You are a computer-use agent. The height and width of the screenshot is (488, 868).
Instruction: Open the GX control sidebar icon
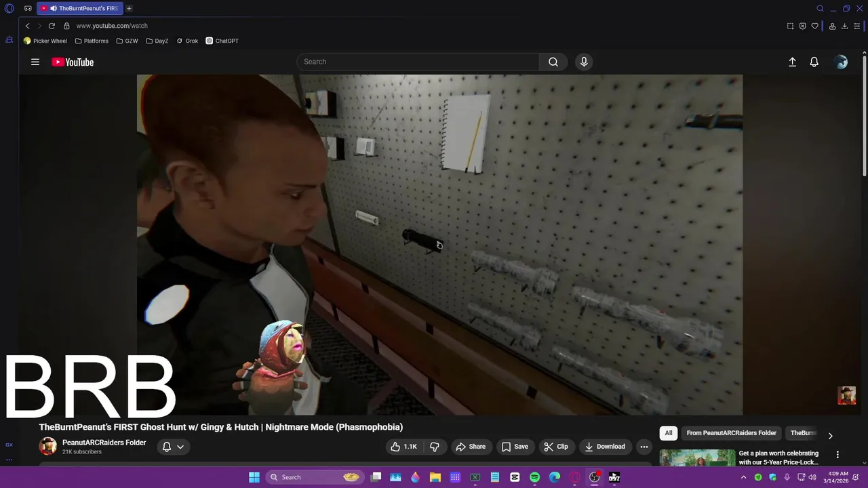[x=9, y=445]
